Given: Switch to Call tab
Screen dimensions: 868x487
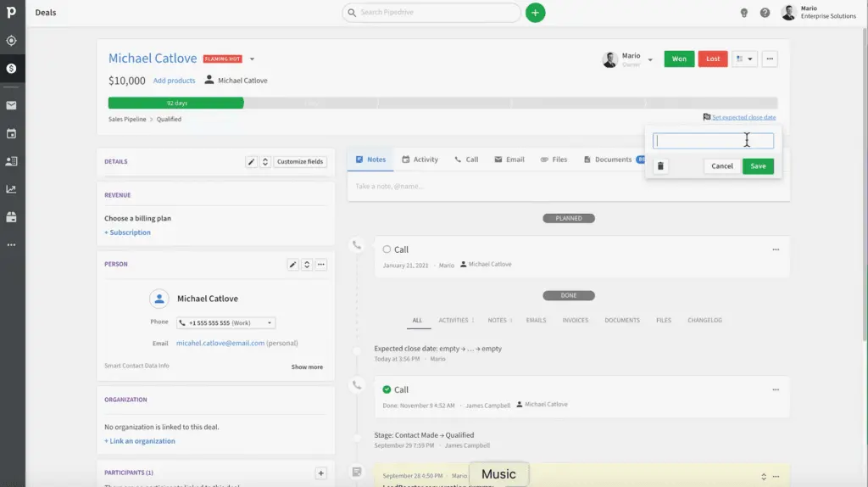Looking at the screenshot, I should click(466, 160).
